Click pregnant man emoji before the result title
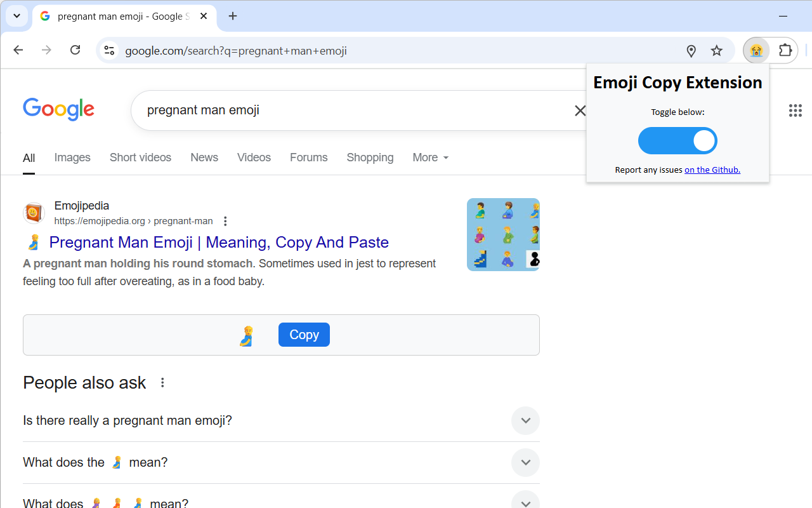This screenshot has height=508, width=812. point(33,243)
